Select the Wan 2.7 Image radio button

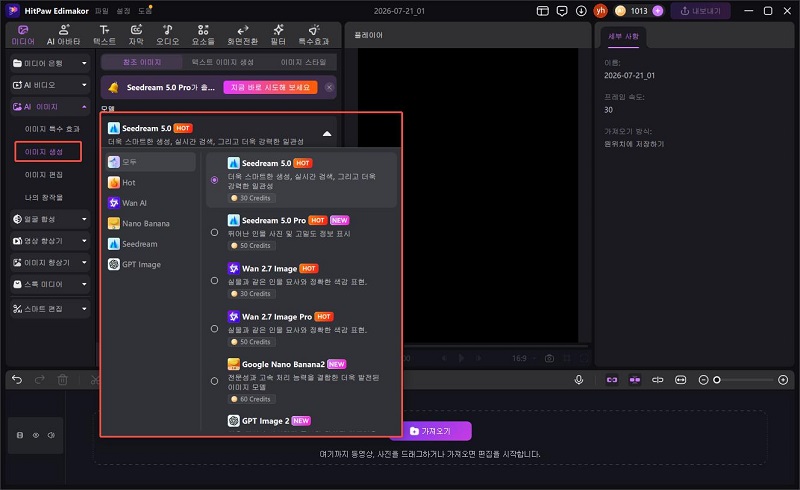[214, 280]
